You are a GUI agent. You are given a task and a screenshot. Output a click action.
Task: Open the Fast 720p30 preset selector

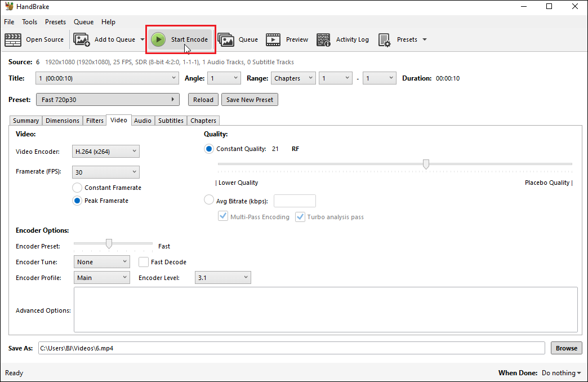tap(108, 99)
